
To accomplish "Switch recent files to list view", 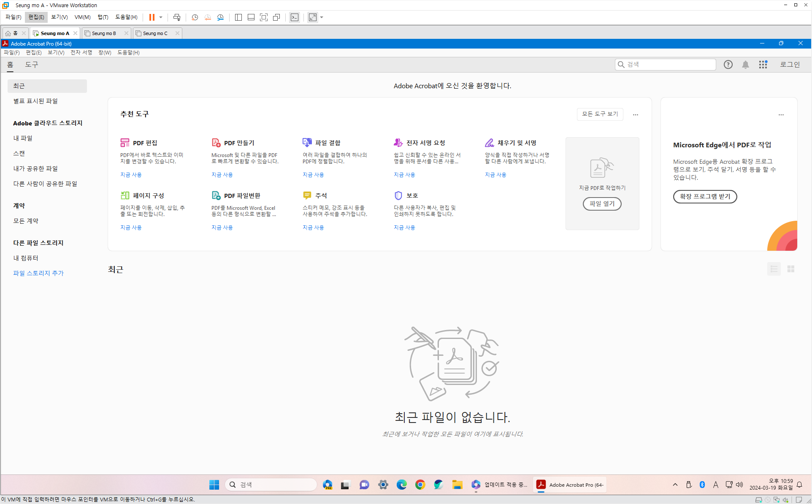I will pyautogui.click(x=774, y=269).
